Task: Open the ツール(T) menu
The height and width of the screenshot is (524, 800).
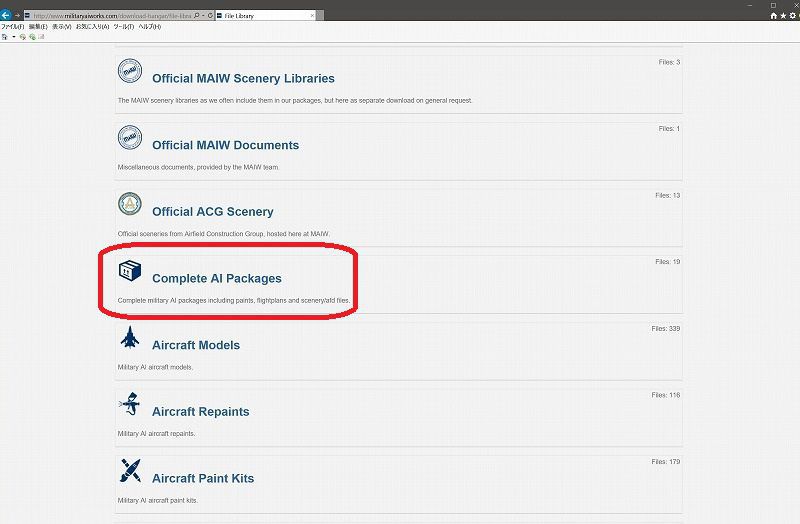Action: tap(123, 27)
